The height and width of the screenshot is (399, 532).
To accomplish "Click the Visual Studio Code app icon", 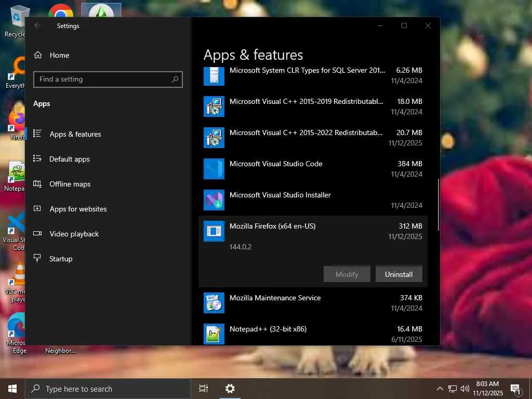I will [214, 169].
